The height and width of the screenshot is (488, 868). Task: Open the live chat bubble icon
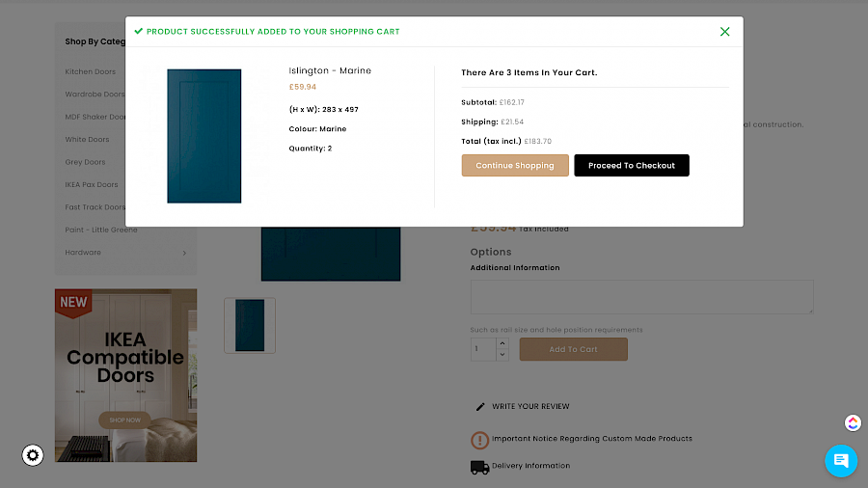(x=841, y=460)
